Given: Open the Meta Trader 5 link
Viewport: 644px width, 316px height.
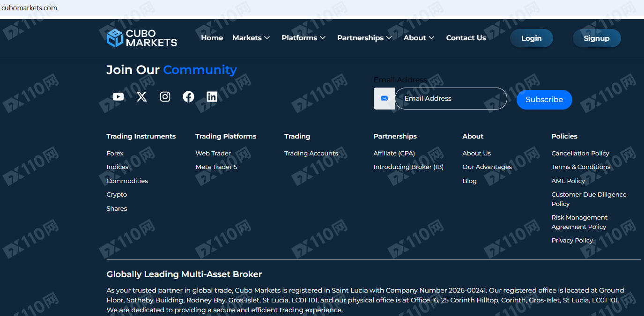Looking at the screenshot, I should coord(216,167).
